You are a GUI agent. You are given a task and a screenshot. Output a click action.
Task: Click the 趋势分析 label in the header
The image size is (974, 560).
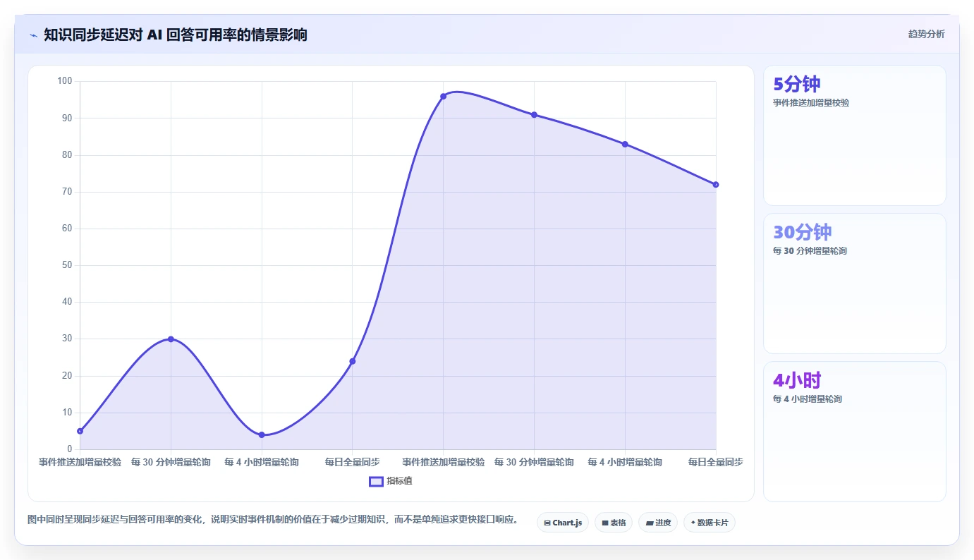point(926,35)
